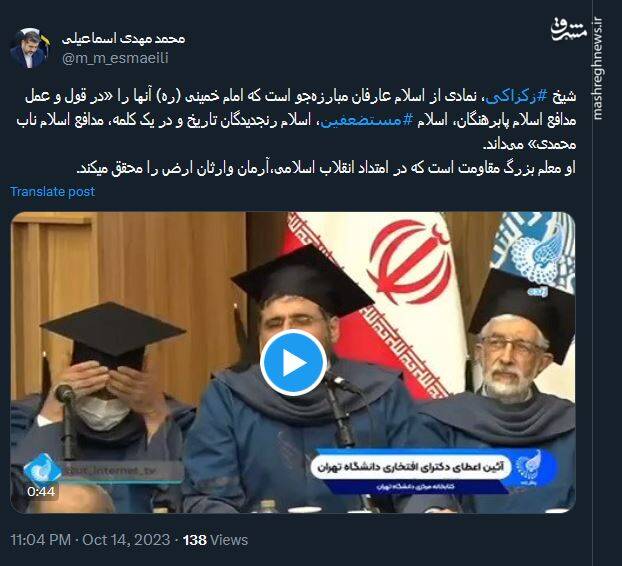
Task: Click the tweet's final Persian sentence
Action: [x=326, y=168]
